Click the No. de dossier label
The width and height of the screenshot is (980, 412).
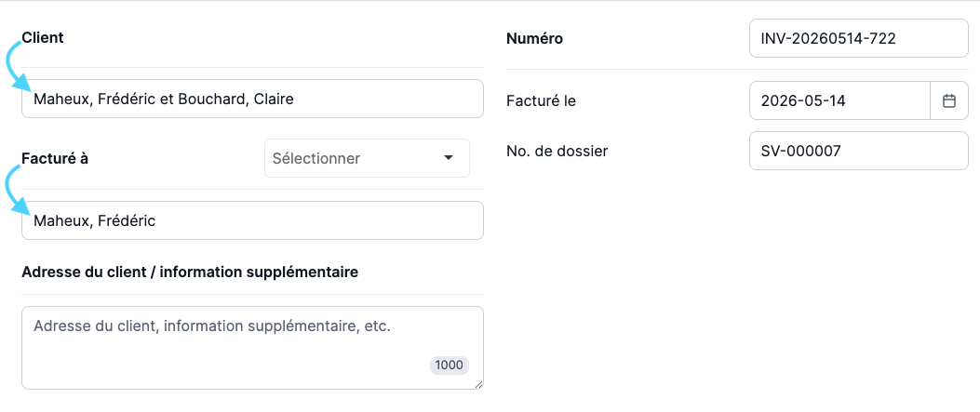[557, 151]
